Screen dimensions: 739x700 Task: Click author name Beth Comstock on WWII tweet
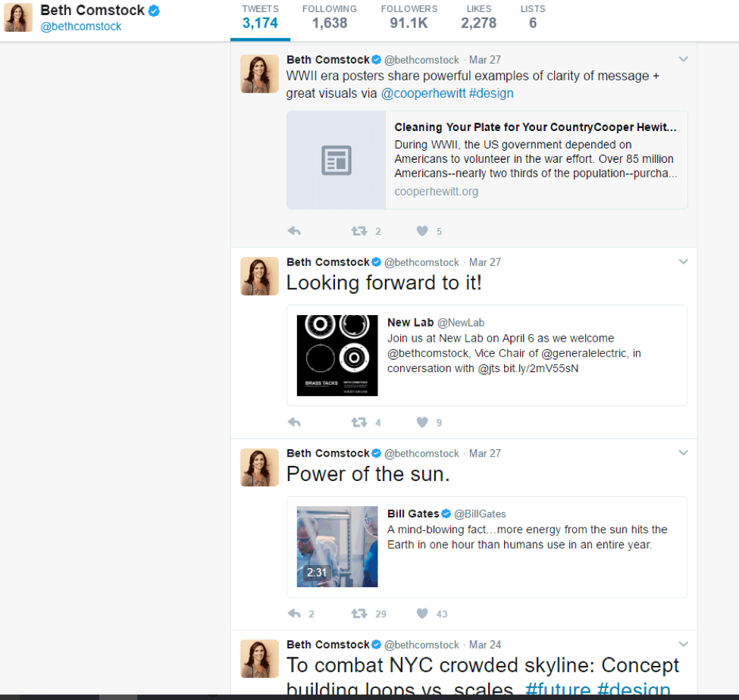click(328, 60)
